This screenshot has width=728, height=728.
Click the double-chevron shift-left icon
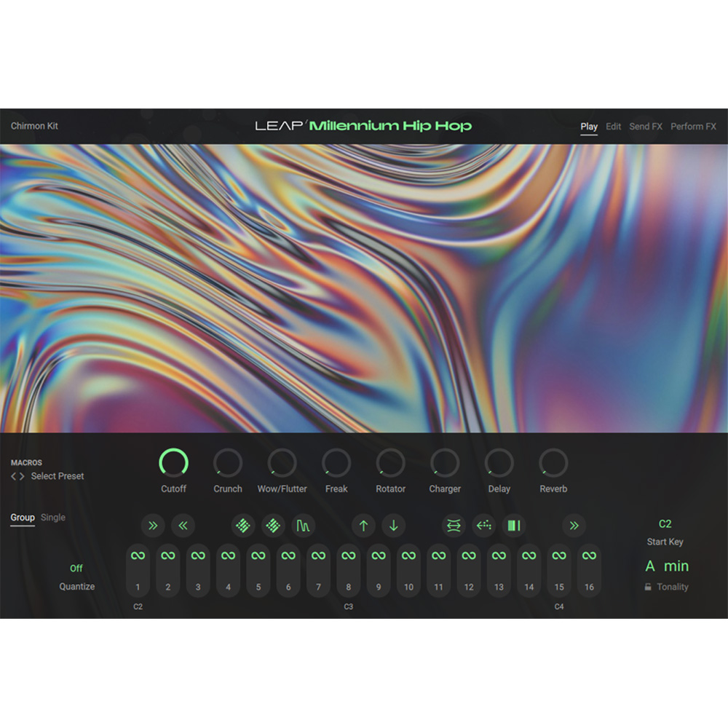[183, 526]
